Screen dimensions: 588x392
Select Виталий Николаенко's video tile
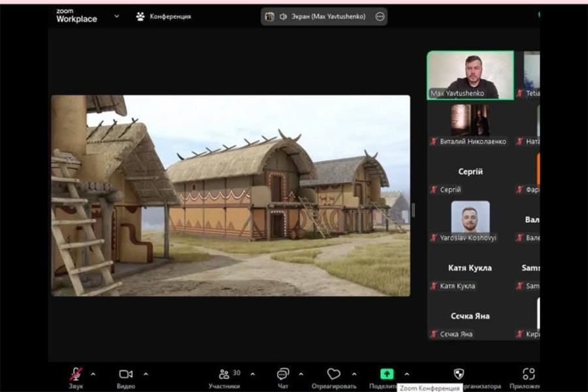(x=470, y=125)
